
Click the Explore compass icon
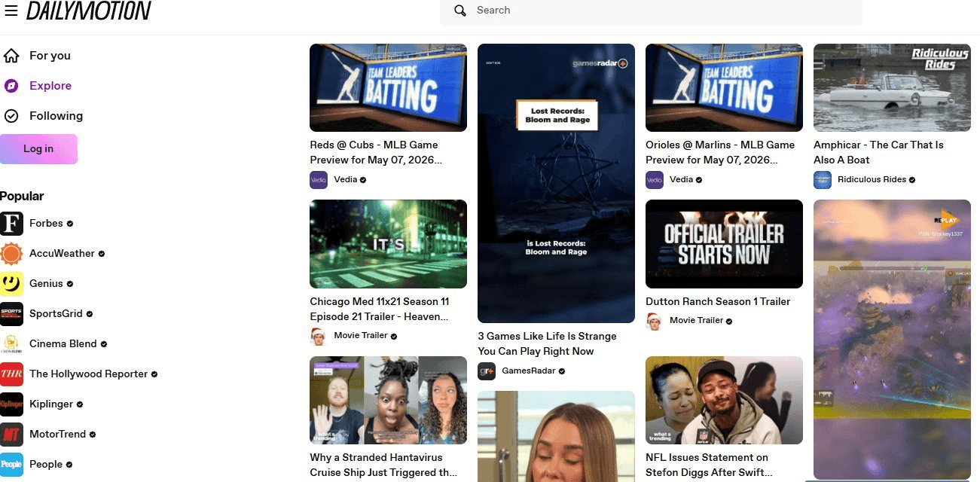[x=11, y=86]
